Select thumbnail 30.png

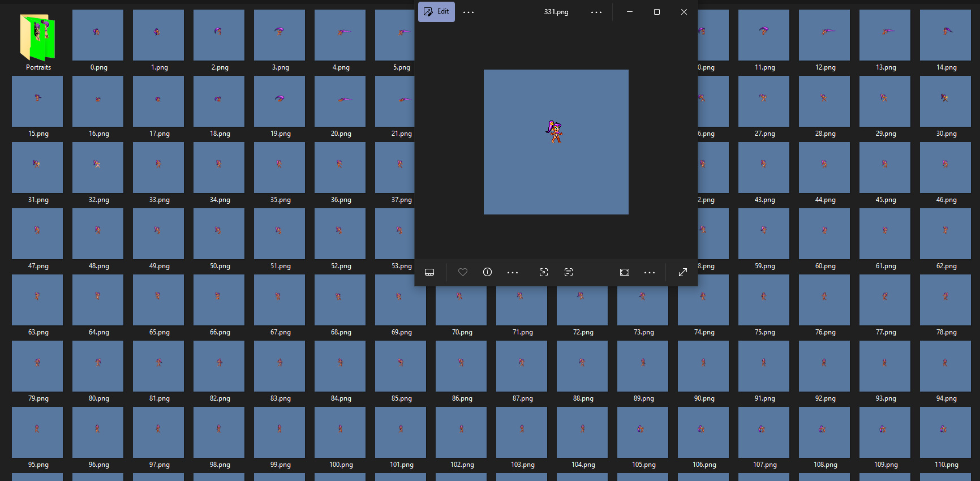pos(945,101)
